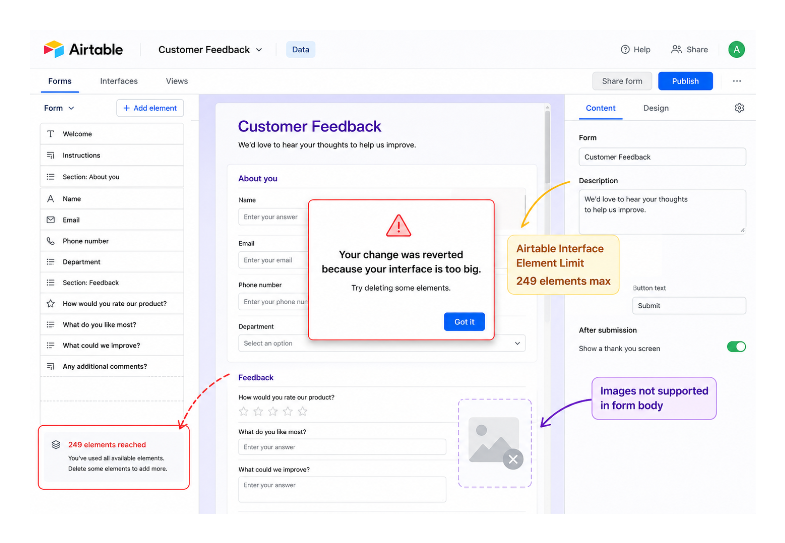Select the Design tab
This screenshot has width=785, height=543.
click(x=656, y=108)
